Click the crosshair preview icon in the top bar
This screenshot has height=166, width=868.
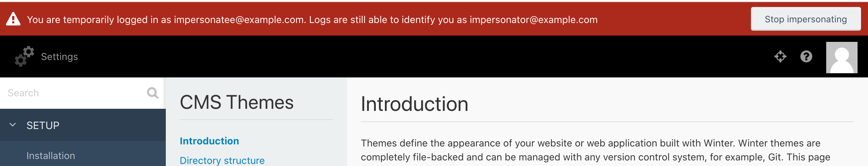780,56
